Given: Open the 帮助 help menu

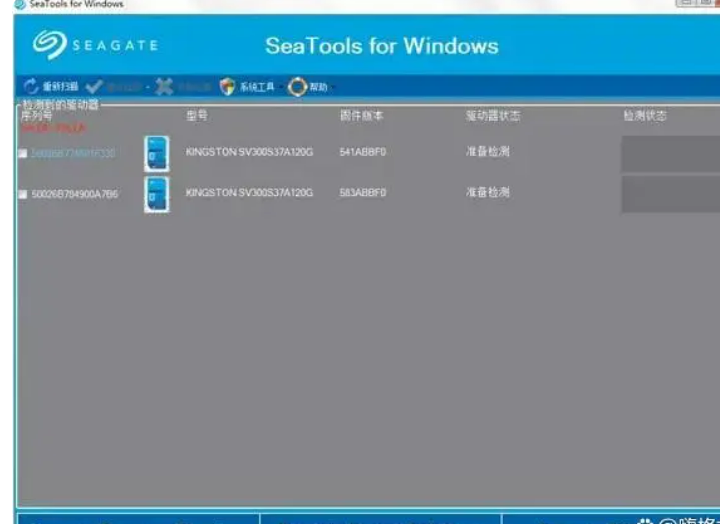Looking at the screenshot, I should pyautogui.click(x=298, y=87).
